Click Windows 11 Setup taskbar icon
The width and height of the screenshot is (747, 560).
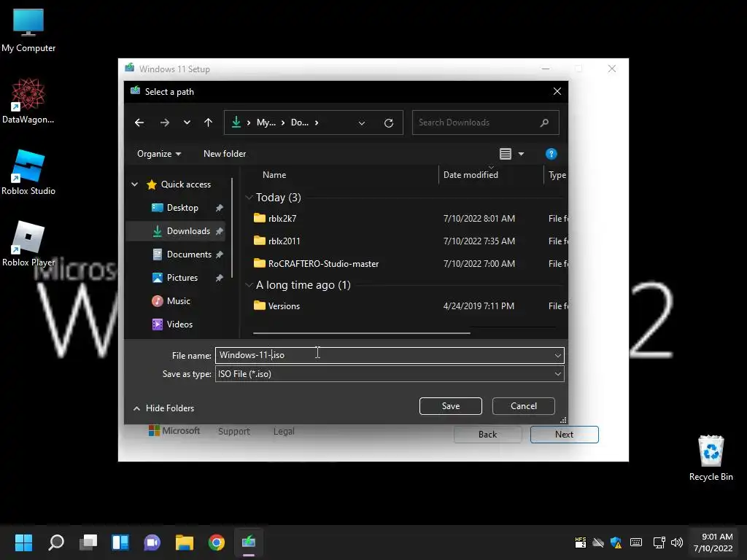pos(249,542)
